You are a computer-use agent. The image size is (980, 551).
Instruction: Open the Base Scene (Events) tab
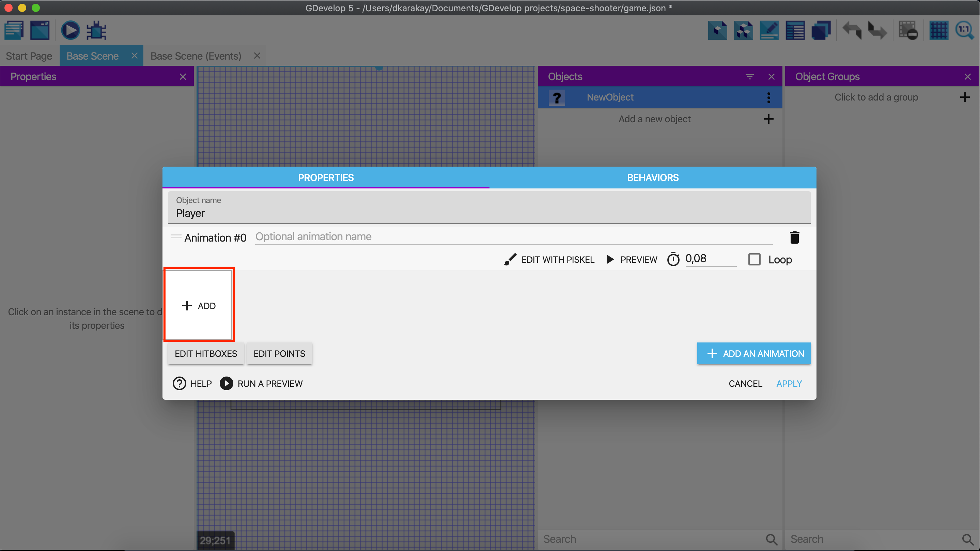[x=196, y=56]
